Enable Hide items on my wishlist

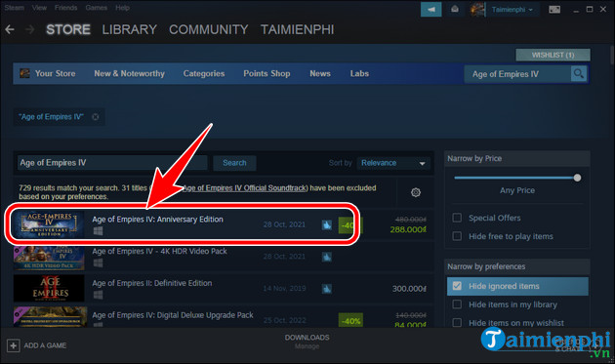pyautogui.click(x=457, y=322)
